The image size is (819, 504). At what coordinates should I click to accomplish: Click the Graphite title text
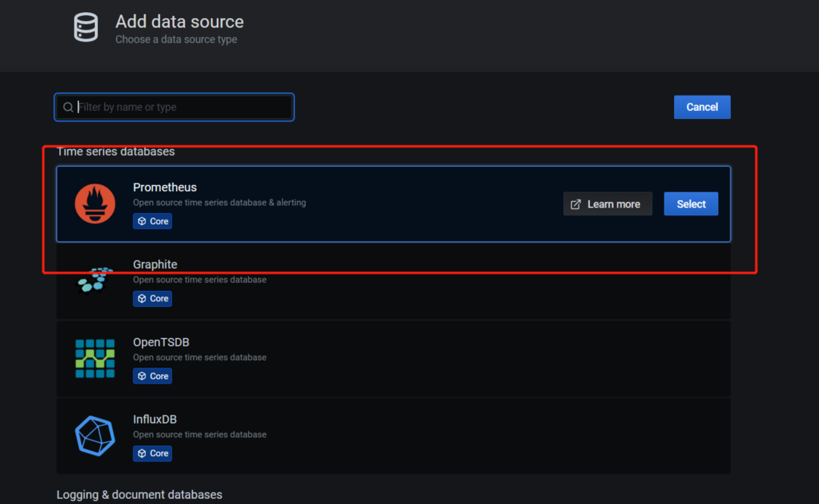coord(155,265)
